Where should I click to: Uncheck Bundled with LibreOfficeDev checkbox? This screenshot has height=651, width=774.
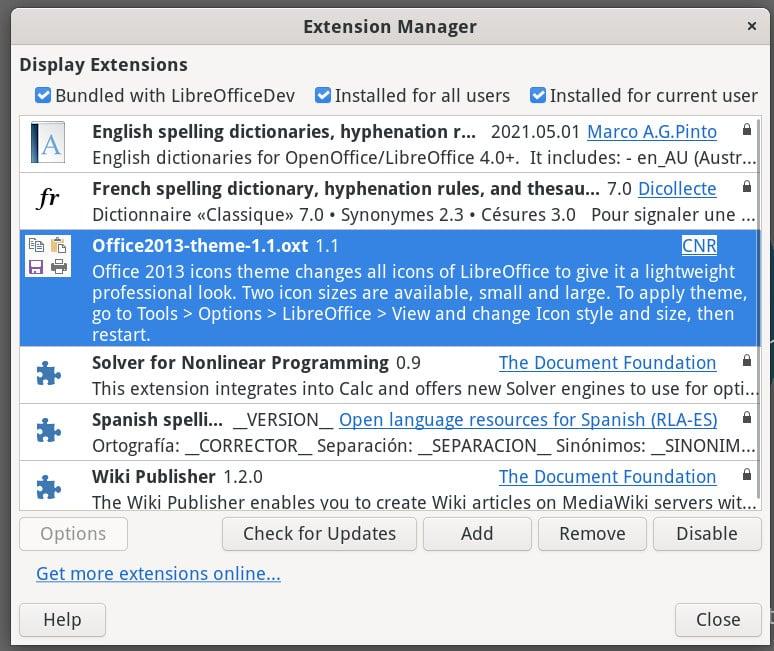pos(43,96)
